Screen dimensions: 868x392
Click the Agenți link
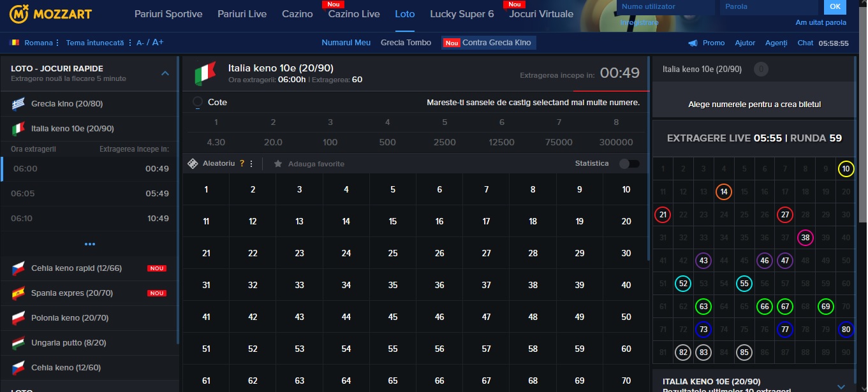776,43
